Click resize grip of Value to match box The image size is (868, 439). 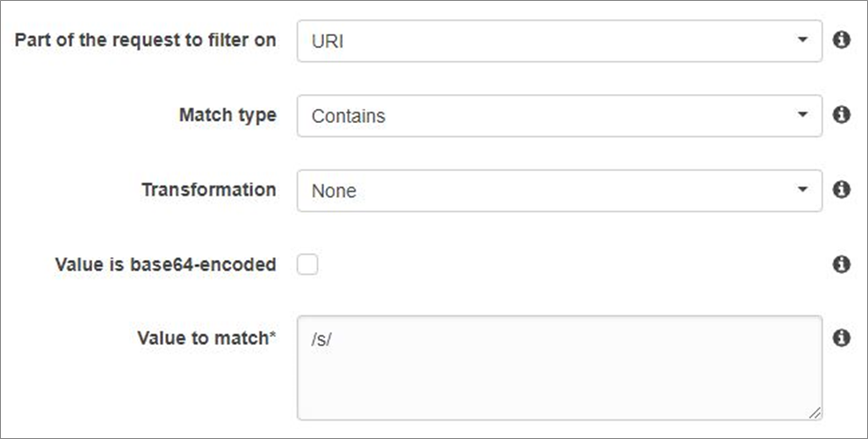tap(814, 413)
